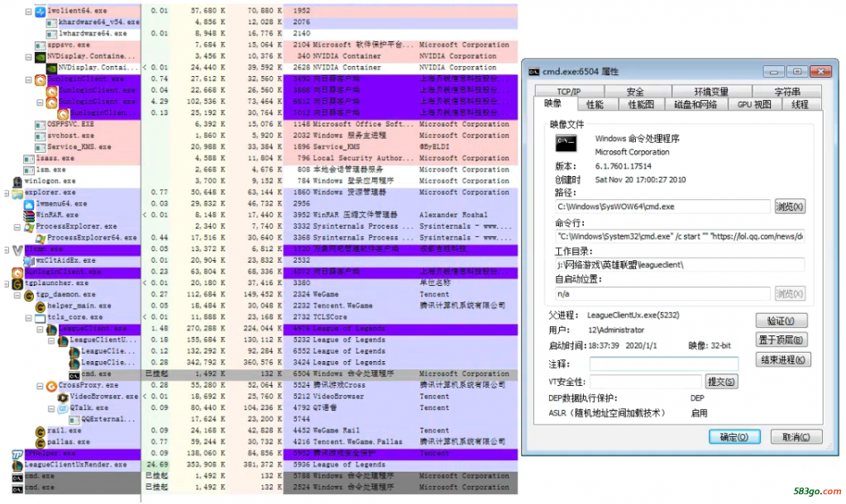Click the ProcessExplorer64.exe icon

(x=41, y=238)
